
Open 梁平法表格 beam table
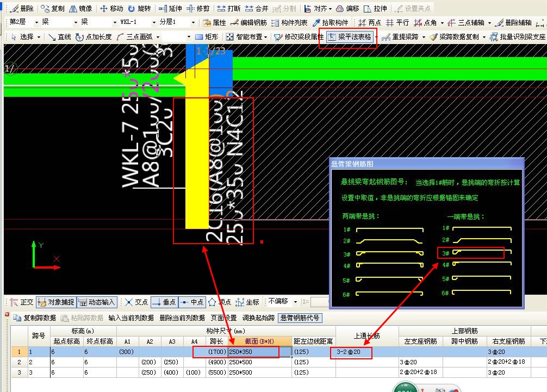tap(350, 36)
